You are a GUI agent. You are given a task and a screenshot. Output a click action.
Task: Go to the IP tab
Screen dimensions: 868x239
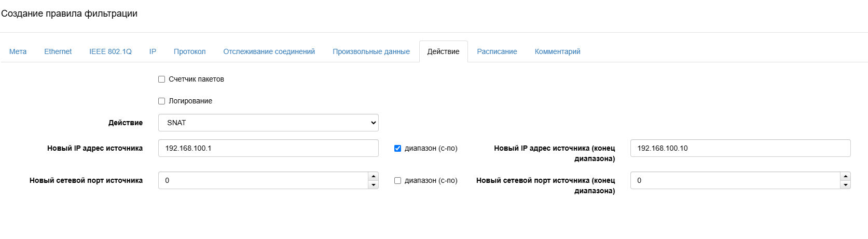153,51
